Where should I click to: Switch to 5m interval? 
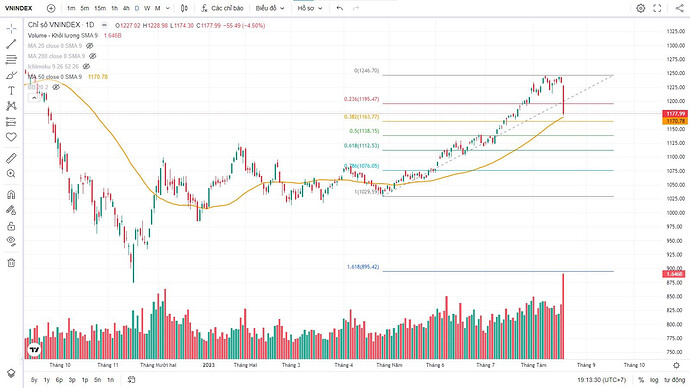85,8
